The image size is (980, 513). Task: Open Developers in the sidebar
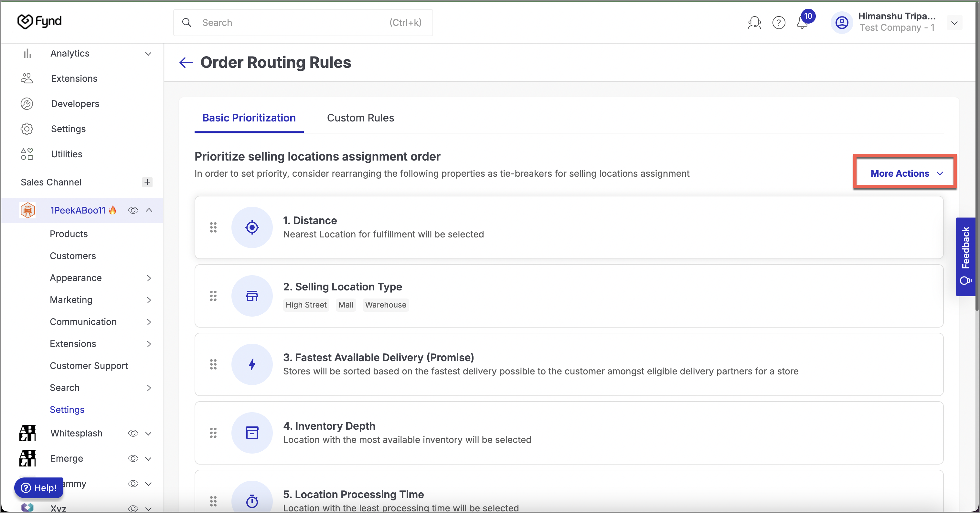click(75, 104)
